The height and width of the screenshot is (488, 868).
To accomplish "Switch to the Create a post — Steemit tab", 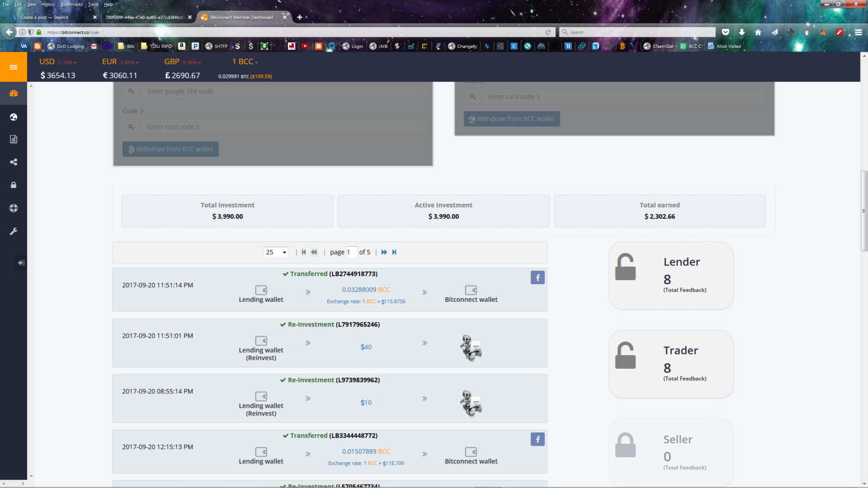I will click(50, 17).
